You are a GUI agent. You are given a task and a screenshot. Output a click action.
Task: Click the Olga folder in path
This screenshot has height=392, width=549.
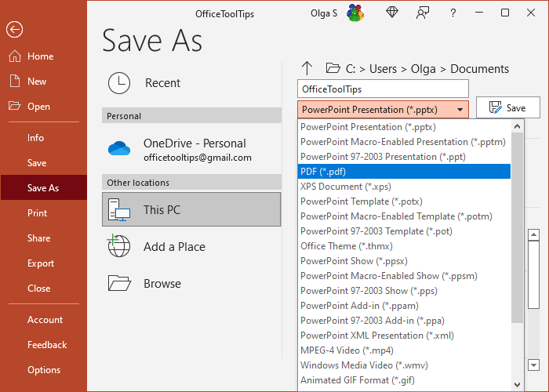pyautogui.click(x=423, y=69)
